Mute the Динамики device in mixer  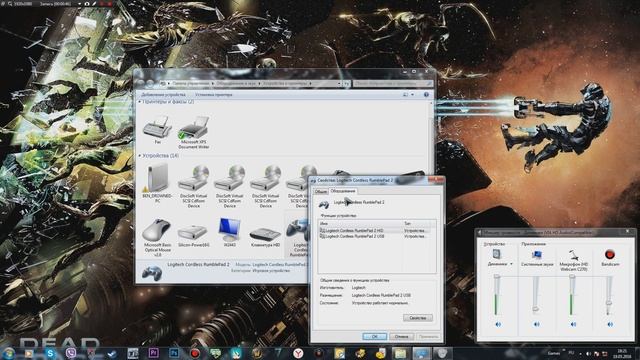[498, 324]
